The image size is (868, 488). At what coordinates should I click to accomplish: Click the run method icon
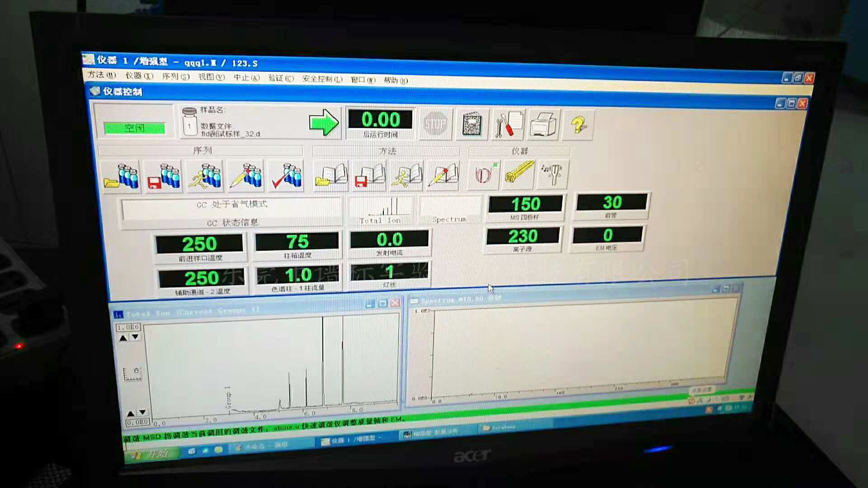pyautogui.click(x=407, y=175)
